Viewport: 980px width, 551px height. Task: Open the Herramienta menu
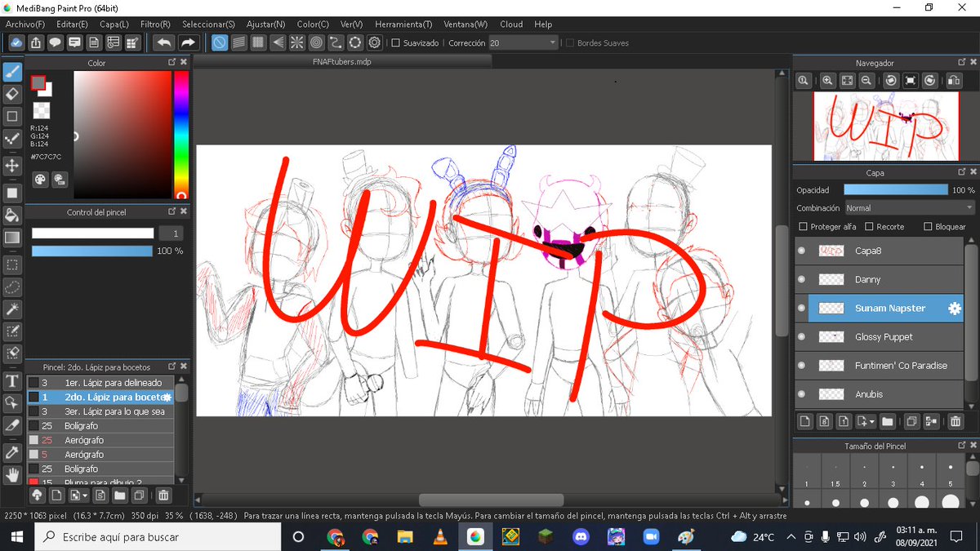coord(404,24)
